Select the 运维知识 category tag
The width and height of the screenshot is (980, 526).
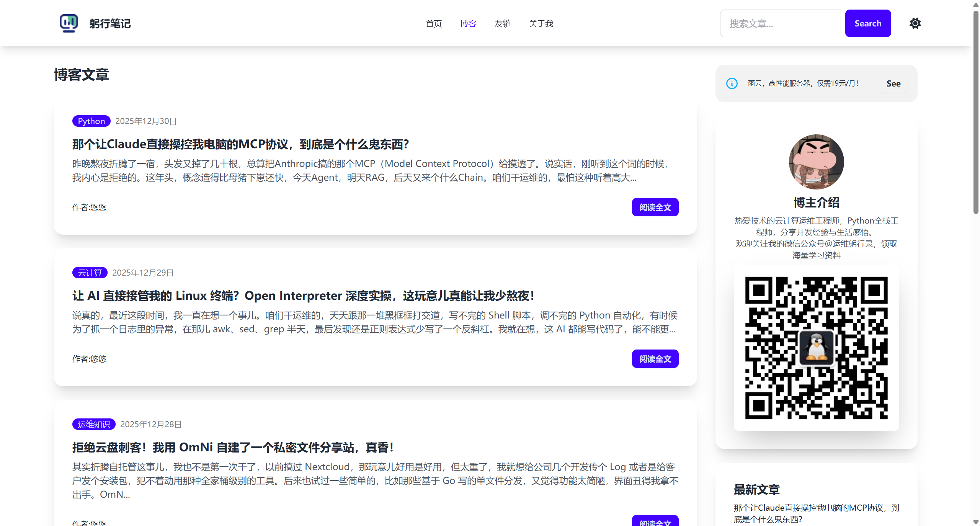point(94,424)
